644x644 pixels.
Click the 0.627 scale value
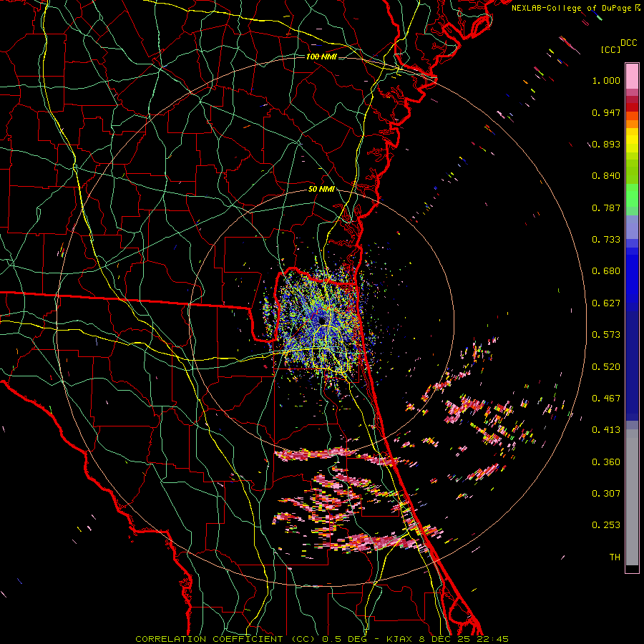(x=606, y=303)
